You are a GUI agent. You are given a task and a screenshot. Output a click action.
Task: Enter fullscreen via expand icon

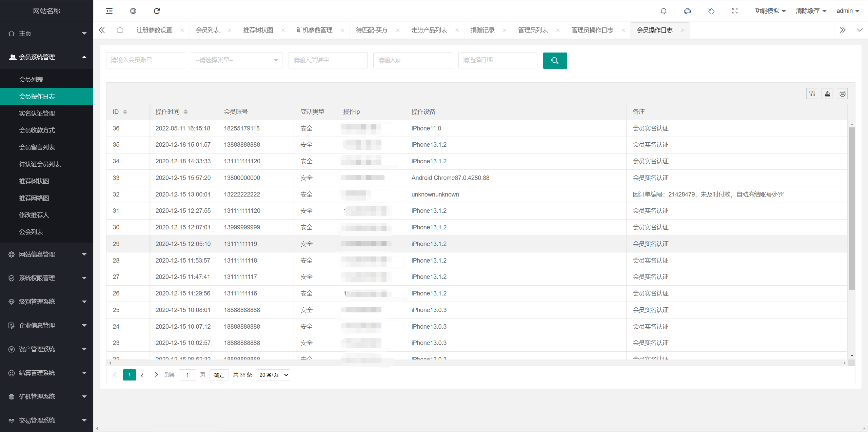pos(735,11)
